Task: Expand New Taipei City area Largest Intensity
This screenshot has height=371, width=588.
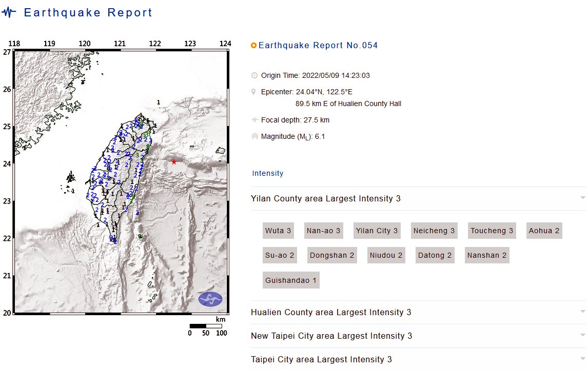Action: 418,336
